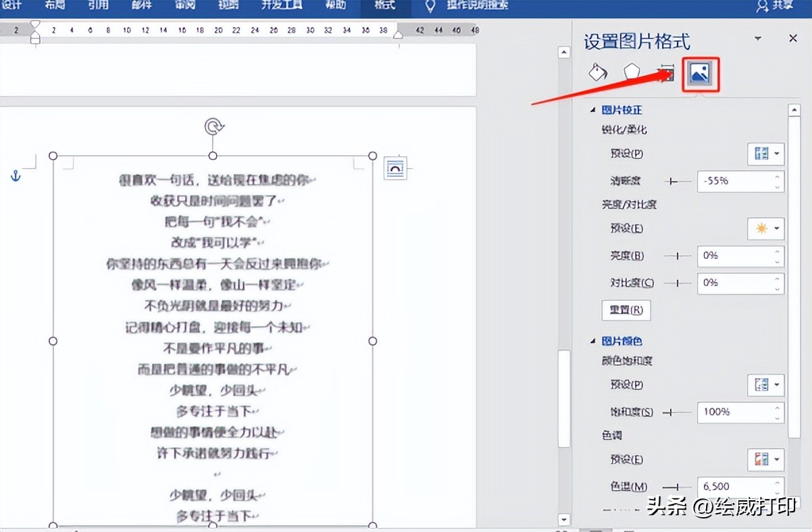Open the 视图 ribbon tab
The image size is (812, 532).
point(227,6)
